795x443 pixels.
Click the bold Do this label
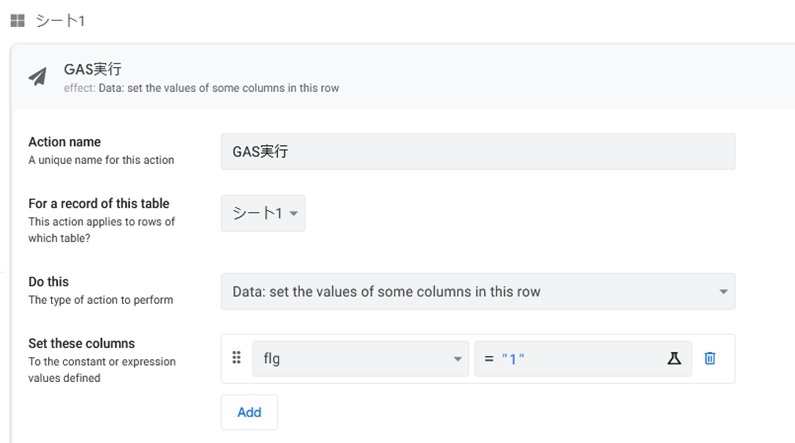pos(49,282)
